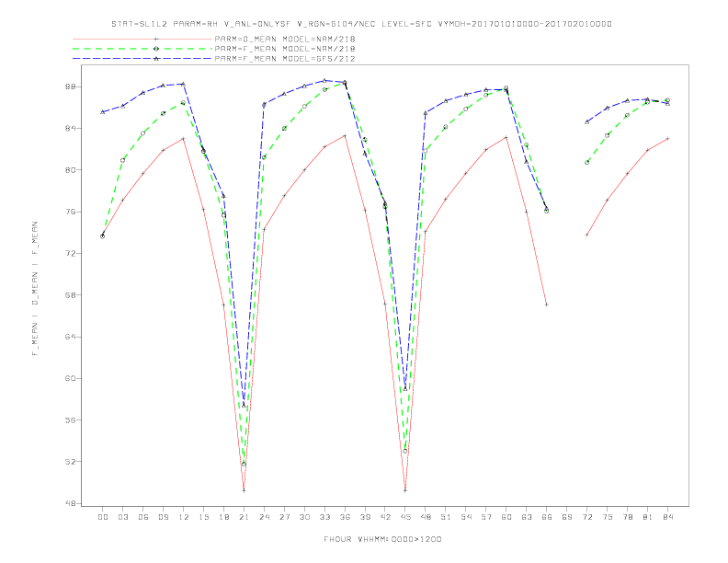Click the green dashed line sample in legend
Screen dimensions: 728x563
click(142, 49)
